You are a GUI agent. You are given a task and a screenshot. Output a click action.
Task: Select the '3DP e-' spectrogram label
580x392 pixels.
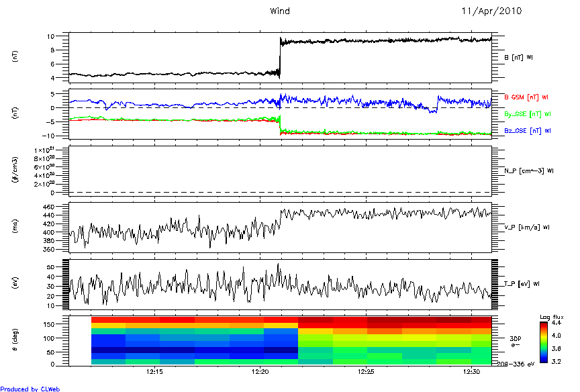[515, 342]
